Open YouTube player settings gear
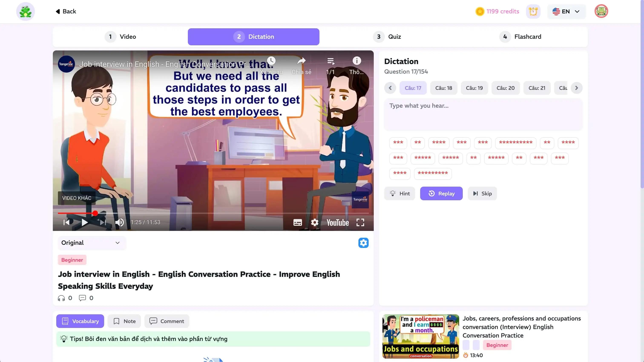Image resolution: width=644 pixels, height=362 pixels. (x=315, y=222)
